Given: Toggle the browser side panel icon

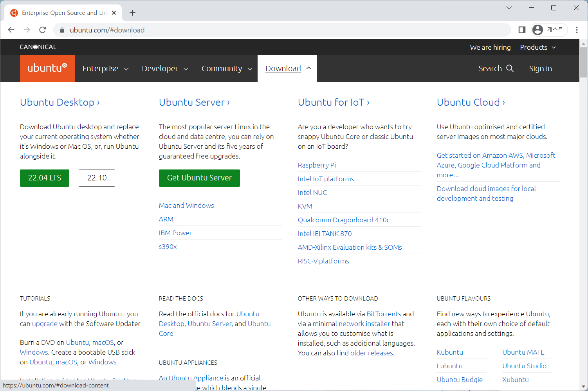Looking at the screenshot, I should pos(521,30).
